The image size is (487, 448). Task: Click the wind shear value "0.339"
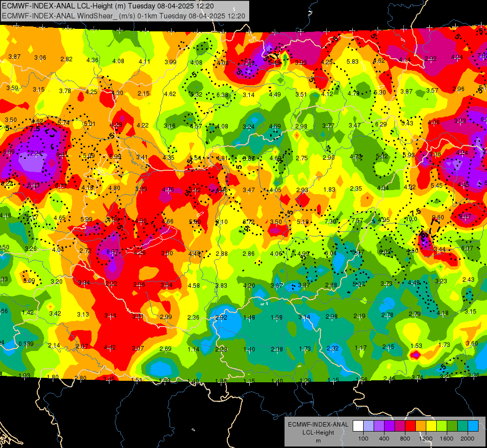tap(26, 343)
